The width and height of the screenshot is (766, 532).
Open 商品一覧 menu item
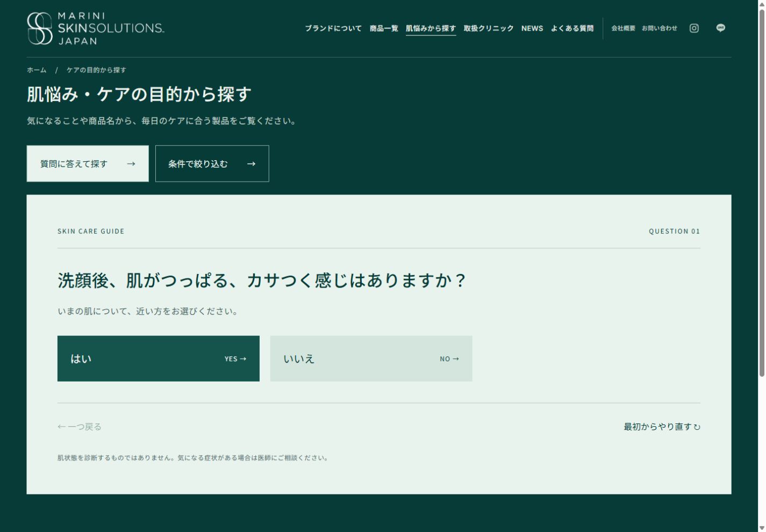coord(384,28)
